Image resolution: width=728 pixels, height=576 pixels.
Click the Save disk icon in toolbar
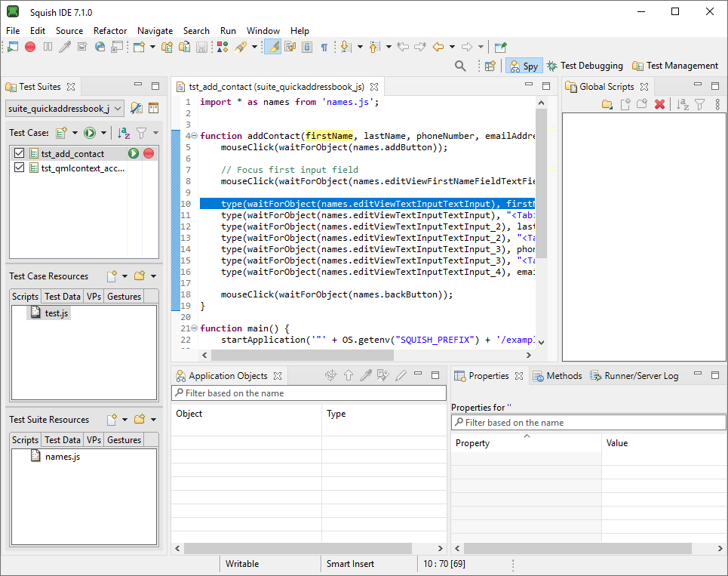tap(202, 47)
